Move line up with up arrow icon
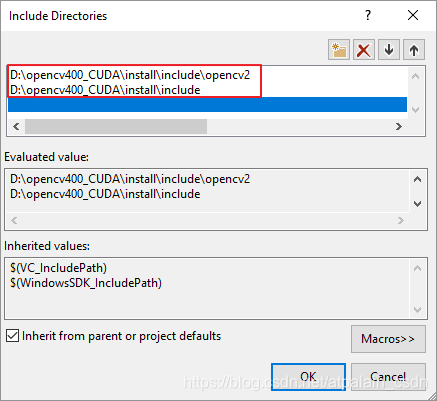The width and height of the screenshot is (437, 401). click(414, 50)
